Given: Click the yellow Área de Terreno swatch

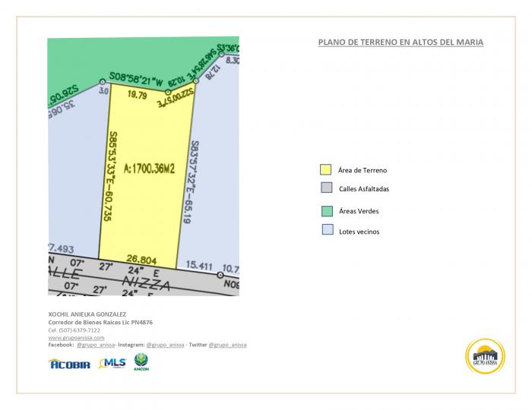Looking at the screenshot, I should tap(325, 169).
